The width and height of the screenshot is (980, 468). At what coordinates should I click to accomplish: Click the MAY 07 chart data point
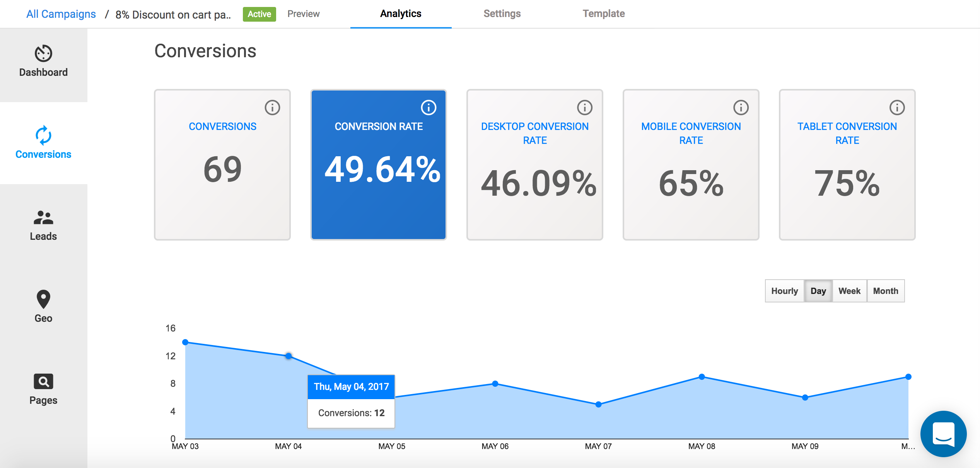(x=598, y=405)
